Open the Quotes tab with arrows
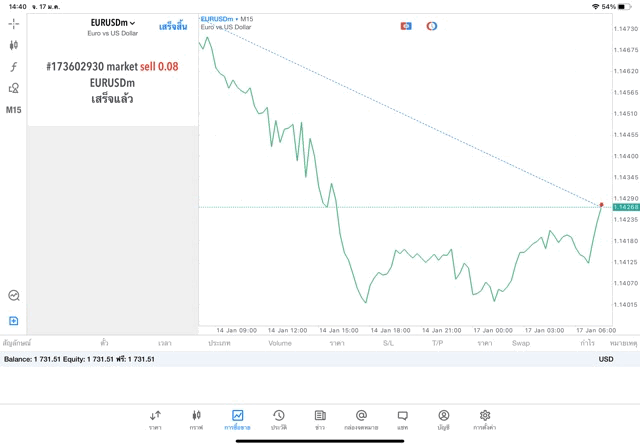 [155, 419]
